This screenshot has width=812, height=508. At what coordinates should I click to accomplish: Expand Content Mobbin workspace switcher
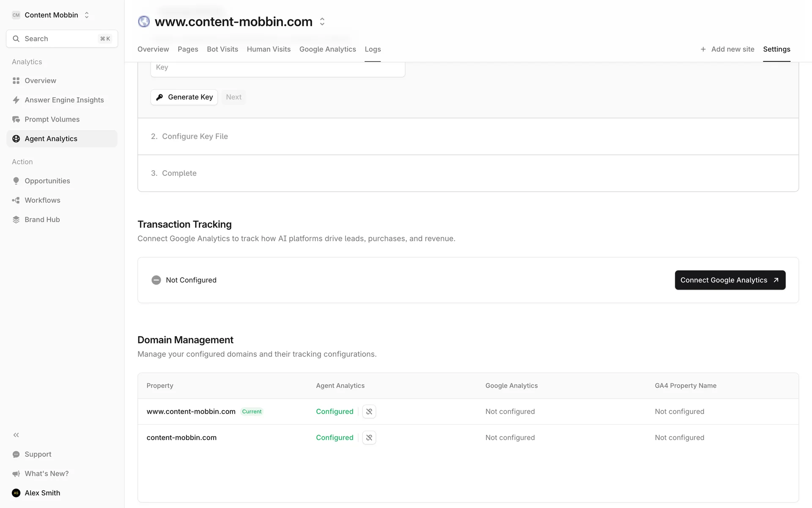point(87,15)
